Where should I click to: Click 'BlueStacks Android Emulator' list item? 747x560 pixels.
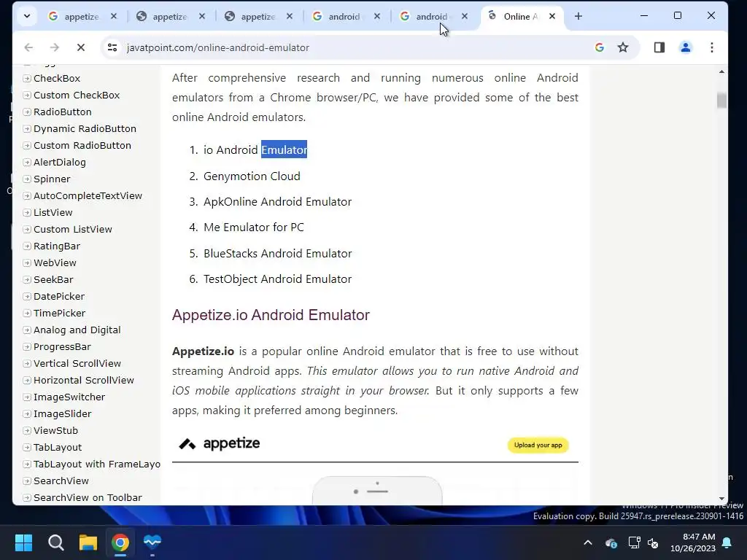[278, 253]
